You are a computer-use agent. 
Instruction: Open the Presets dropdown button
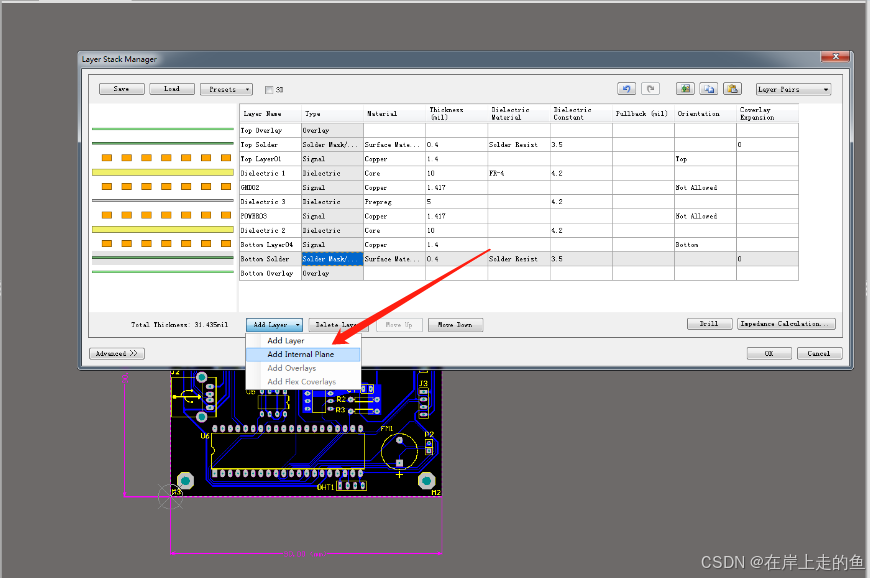[226, 89]
